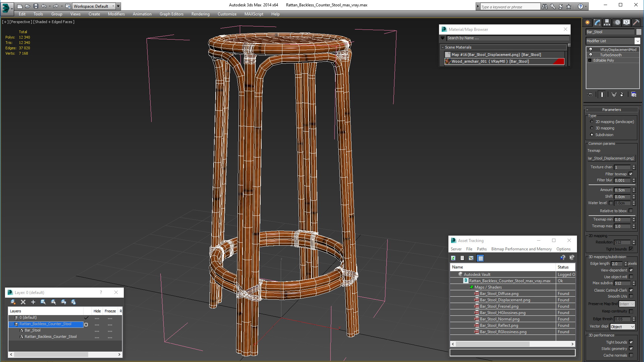Open the Graph Editors menu
The image size is (644, 362).
click(171, 14)
